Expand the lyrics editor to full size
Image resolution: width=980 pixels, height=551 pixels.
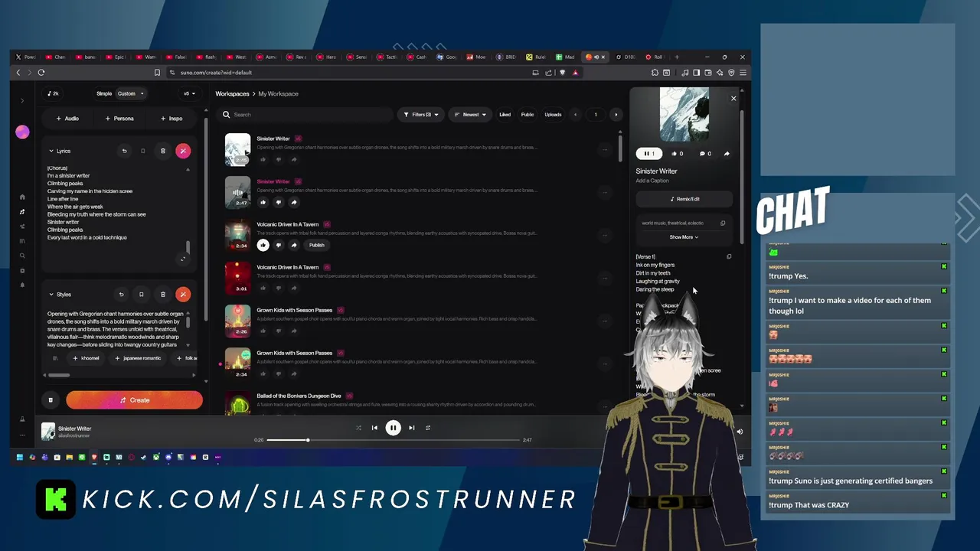coord(182,259)
